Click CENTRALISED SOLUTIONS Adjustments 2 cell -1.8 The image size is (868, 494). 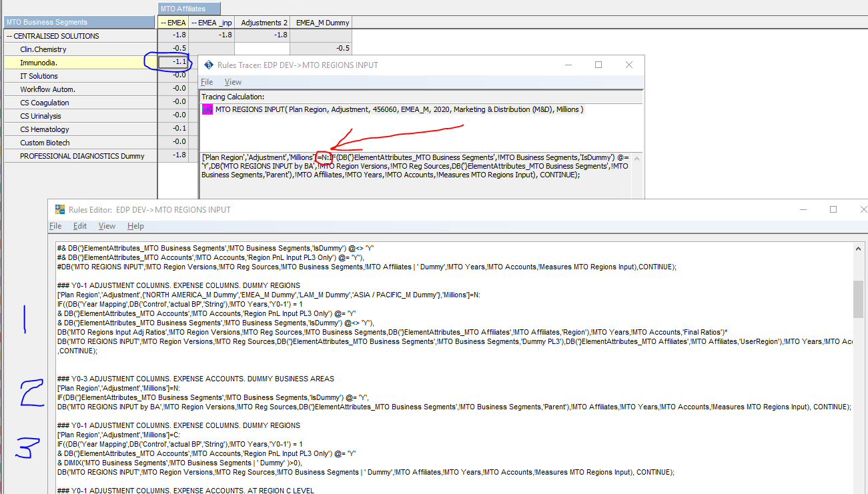[x=262, y=35]
